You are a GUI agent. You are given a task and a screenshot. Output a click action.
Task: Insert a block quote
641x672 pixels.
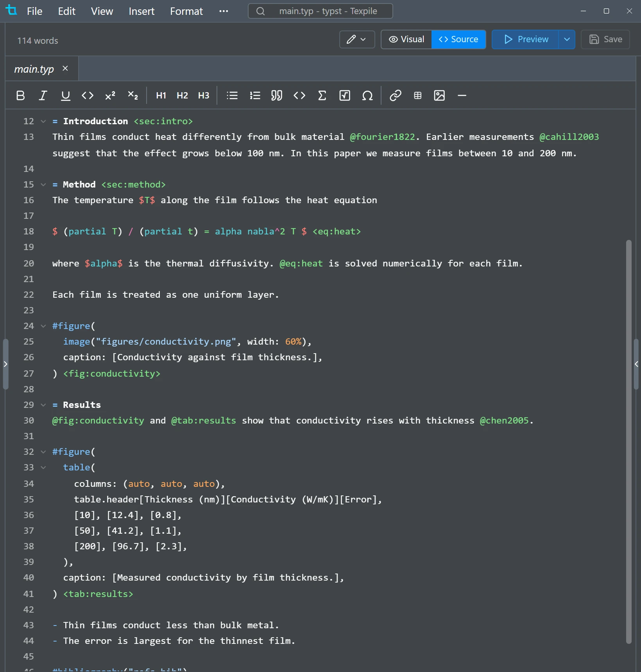coord(277,95)
